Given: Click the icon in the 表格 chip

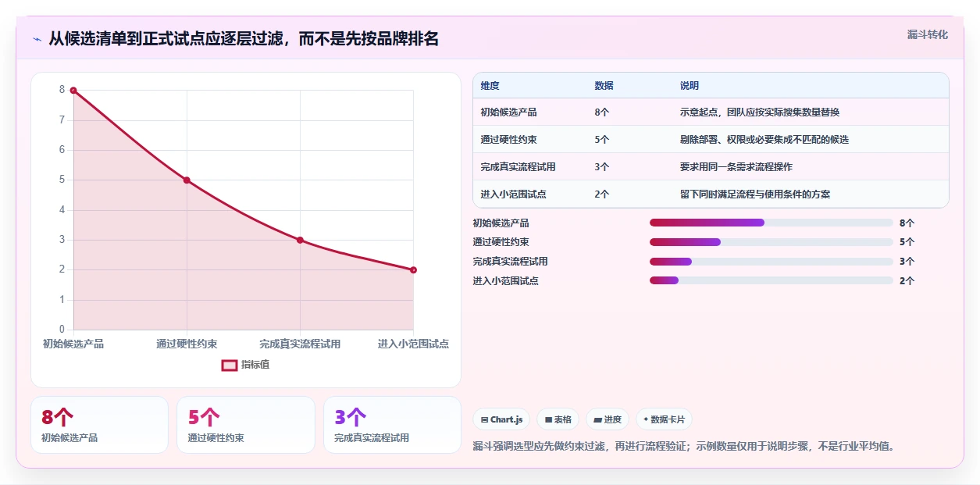Looking at the screenshot, I should tap(548, 420).
